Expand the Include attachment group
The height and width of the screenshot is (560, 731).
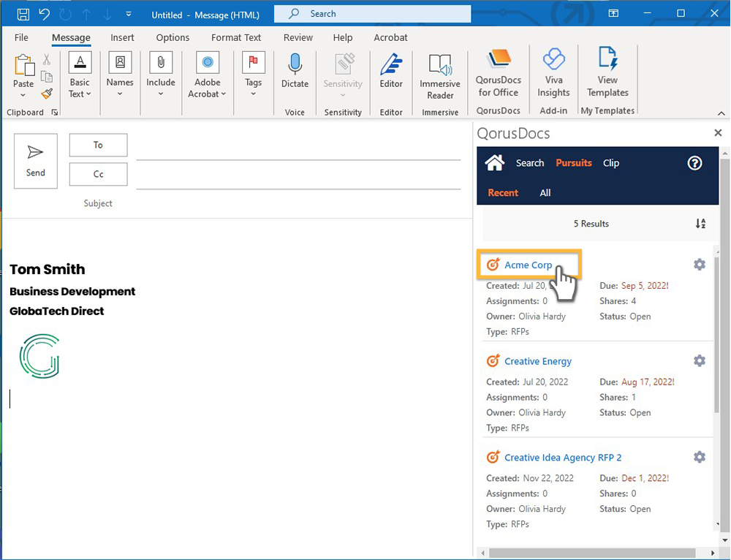pos(161,75)
